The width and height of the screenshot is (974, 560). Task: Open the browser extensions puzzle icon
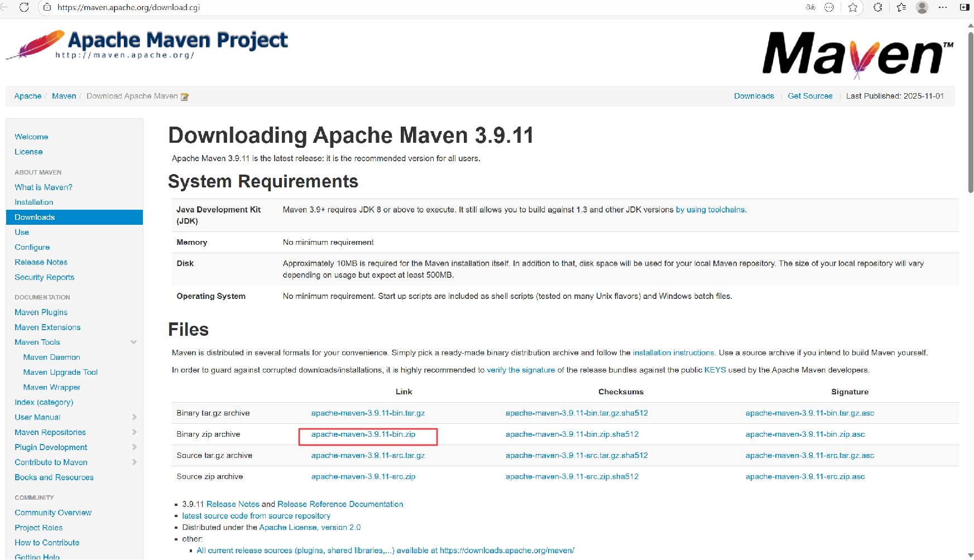tap(878, 7)
